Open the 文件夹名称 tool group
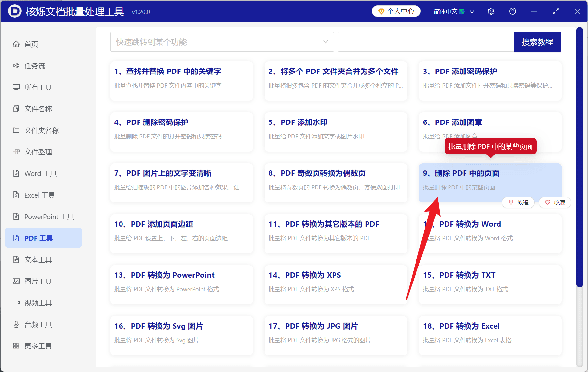The width and height of the screenshot is (588, 372). click(x=41, y=130)
